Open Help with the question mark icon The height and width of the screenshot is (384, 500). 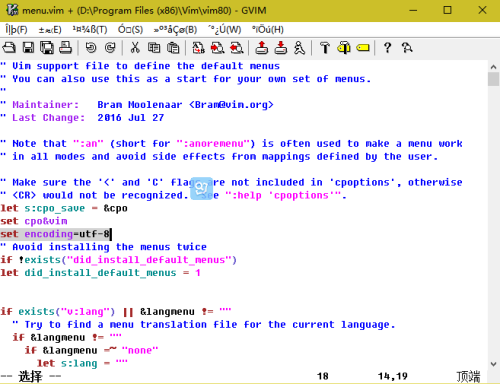click(387, 48)
